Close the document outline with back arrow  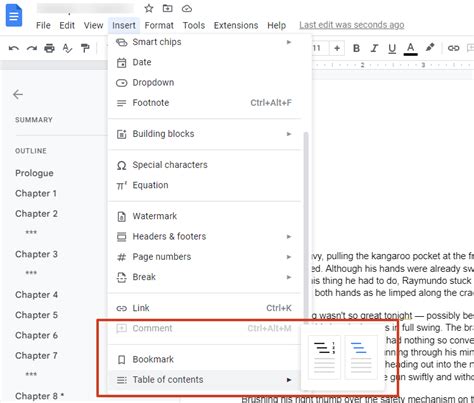pos(18,95)
